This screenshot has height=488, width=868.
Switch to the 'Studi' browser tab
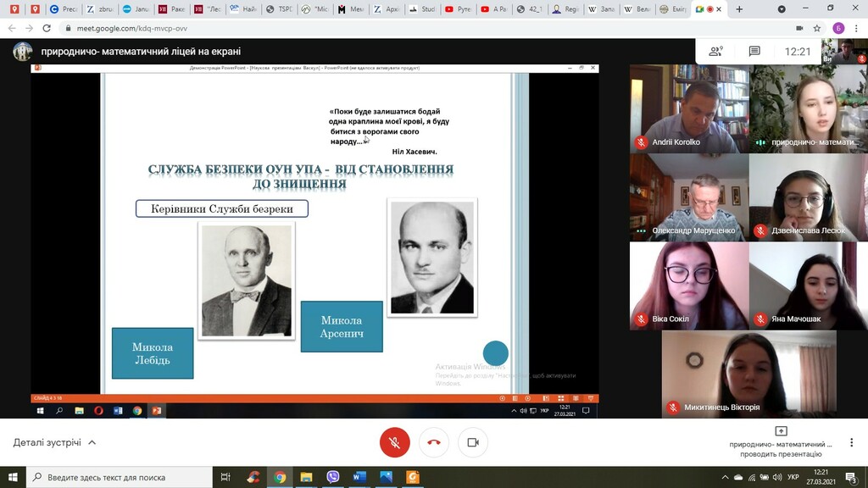tap(421, 9)
